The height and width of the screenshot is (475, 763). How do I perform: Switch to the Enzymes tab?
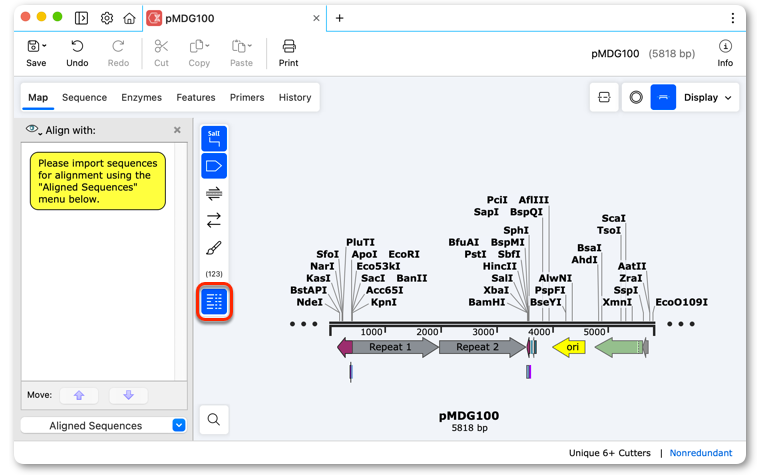(141, 97)
